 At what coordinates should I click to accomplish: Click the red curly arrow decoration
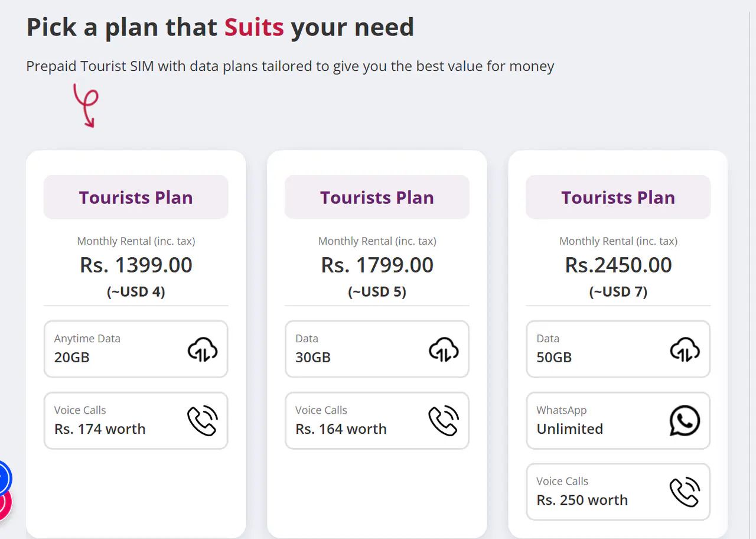point(86,105)
